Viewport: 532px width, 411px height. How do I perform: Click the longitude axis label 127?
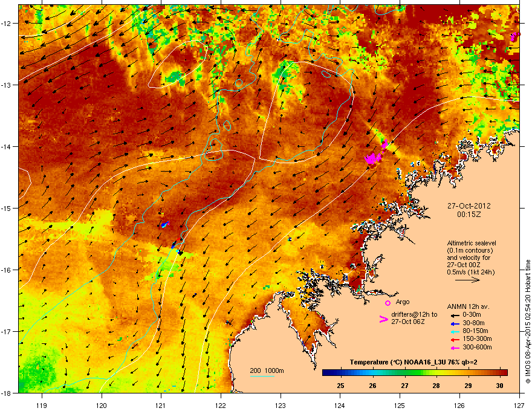519,405
